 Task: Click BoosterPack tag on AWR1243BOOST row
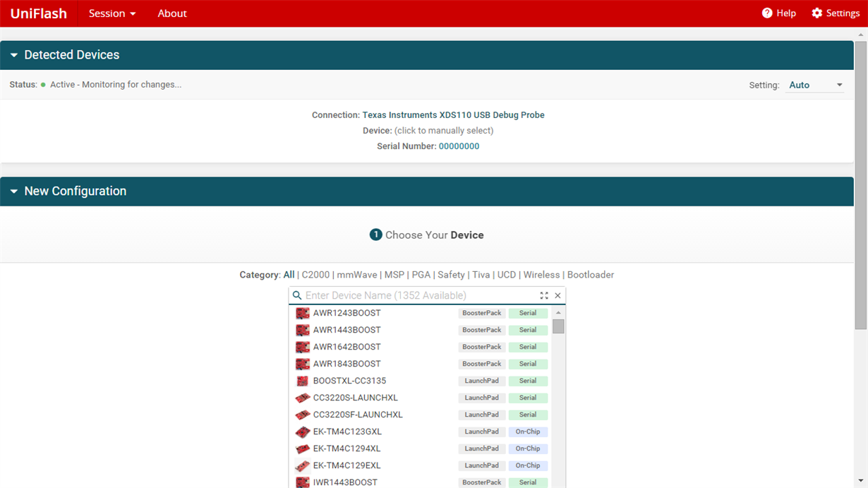482,313
